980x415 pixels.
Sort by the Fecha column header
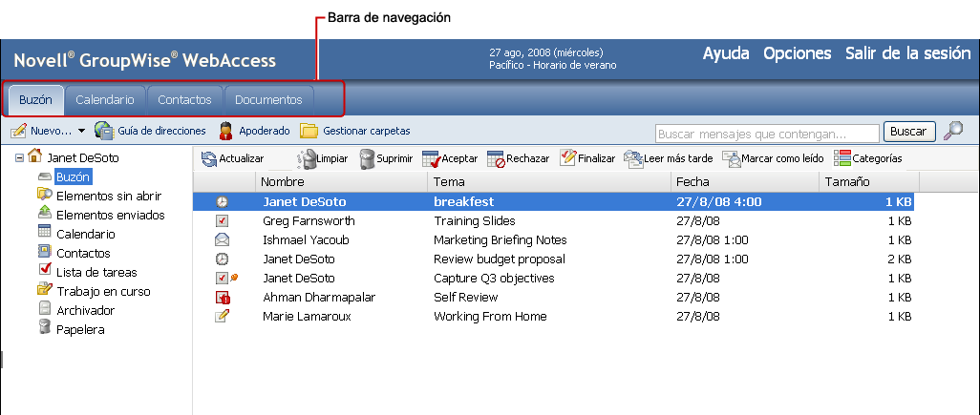pos(745,181)
